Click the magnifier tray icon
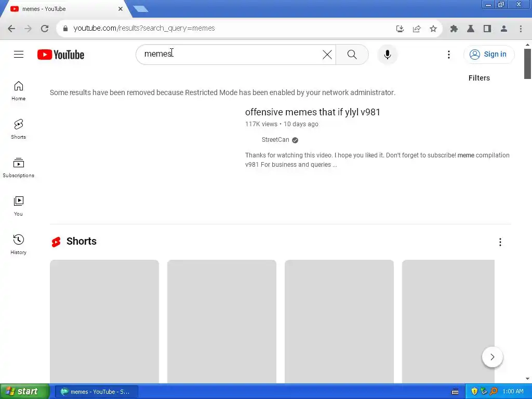532x399 pixels. point(494,392)
